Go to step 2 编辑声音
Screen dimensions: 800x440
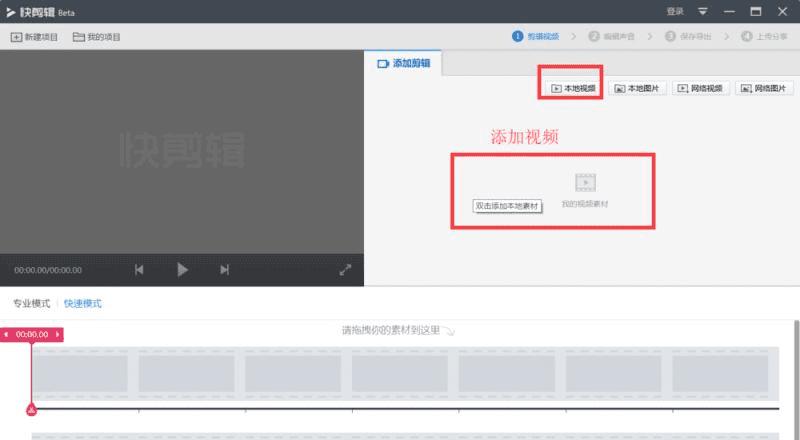click(611, 36)
